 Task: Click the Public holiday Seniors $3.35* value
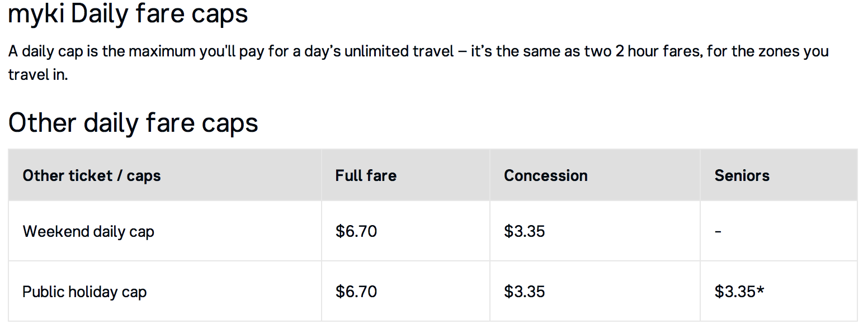(x=739, y=292)
